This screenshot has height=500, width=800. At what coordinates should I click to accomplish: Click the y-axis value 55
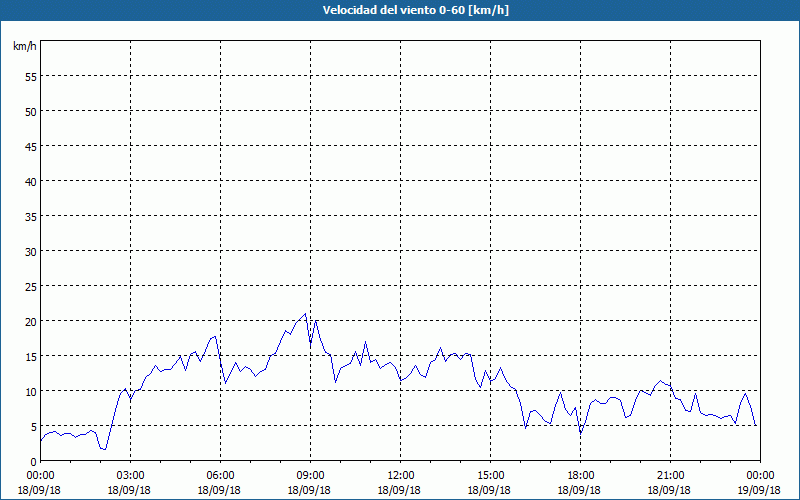tap(31, 77)
